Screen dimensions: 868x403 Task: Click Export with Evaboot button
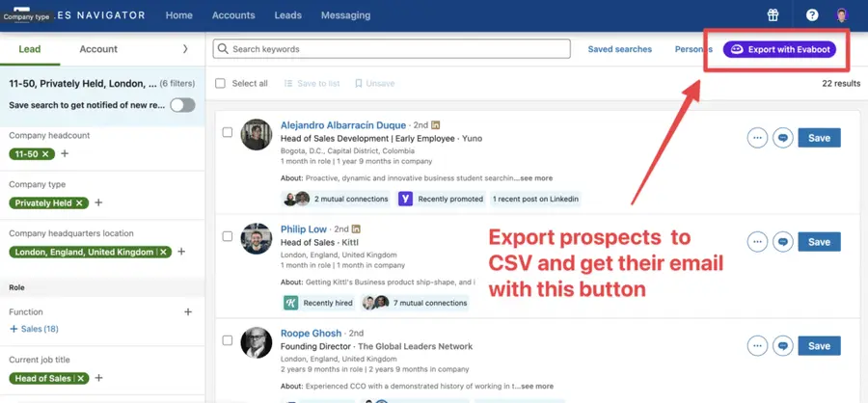coord(779,49)
